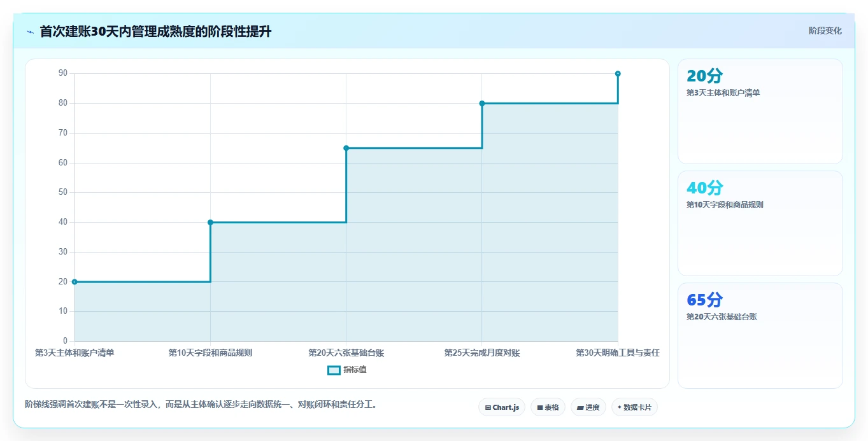
Task: Click y-axis tick label 50
Action: [63, 192]
